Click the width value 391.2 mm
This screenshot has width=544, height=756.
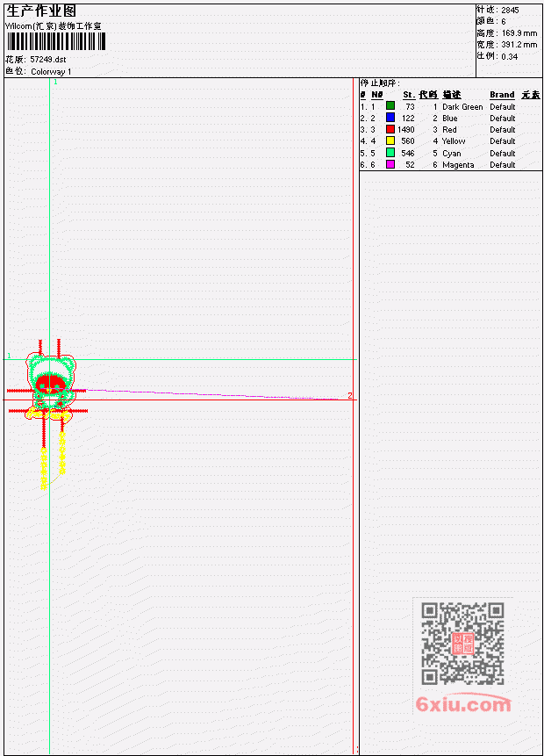[x=519, y=45]
